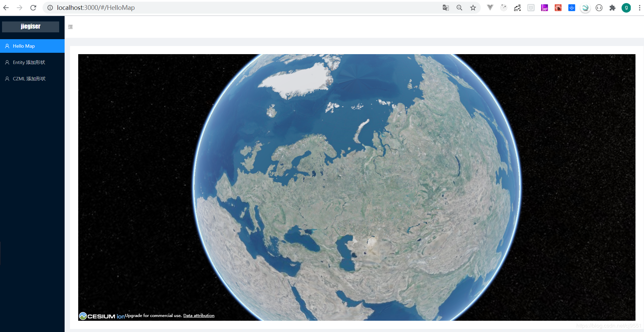Reload the localhost page

pos(33,7)
